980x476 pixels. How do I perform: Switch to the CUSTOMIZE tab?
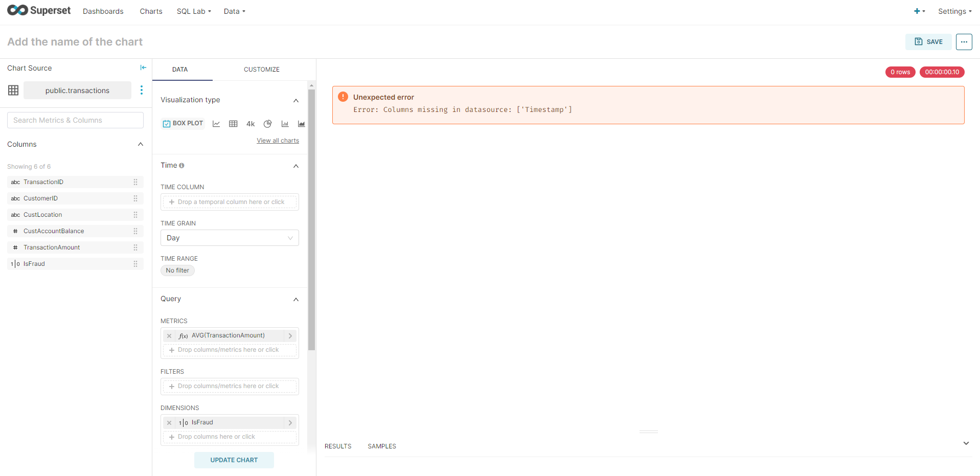[262, 69]
